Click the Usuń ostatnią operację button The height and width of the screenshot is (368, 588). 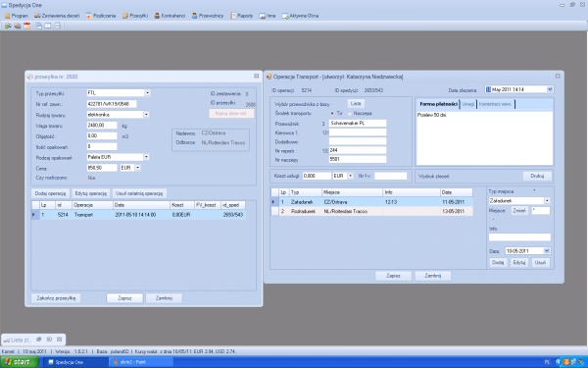(139, 193)
